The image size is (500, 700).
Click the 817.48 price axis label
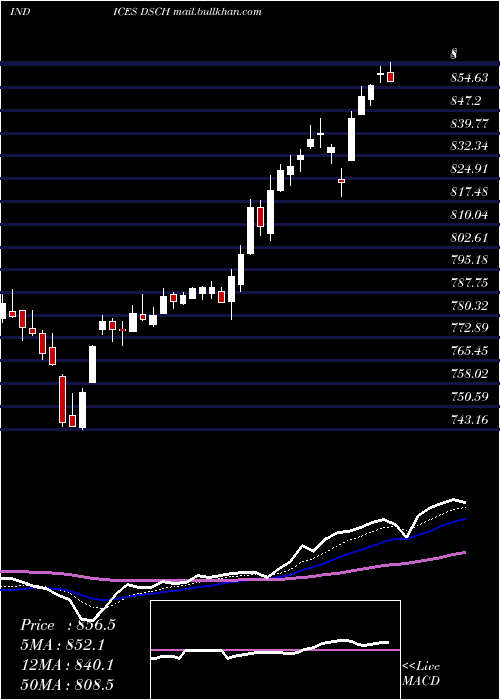[x=469, y=192]
